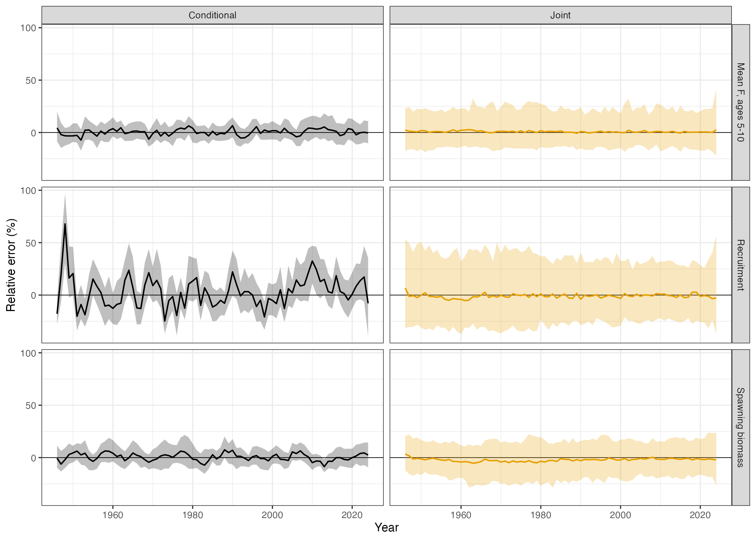Screen dimensions: 756x540
Task: Click the "Relative error (%)" axis title
Action: pos(11,265)
